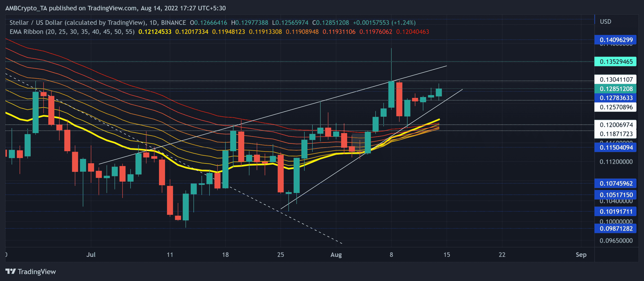This screenshot has width=644, height=281.
Task: Click the open price O0.12666416
Action: click(x=209, y=23)
